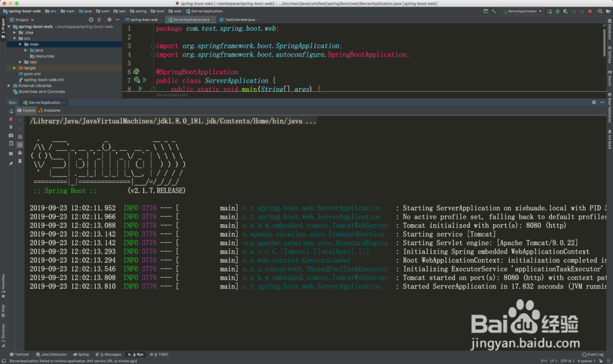Fold the import block
613x364 pixels.
coord(153,46)
